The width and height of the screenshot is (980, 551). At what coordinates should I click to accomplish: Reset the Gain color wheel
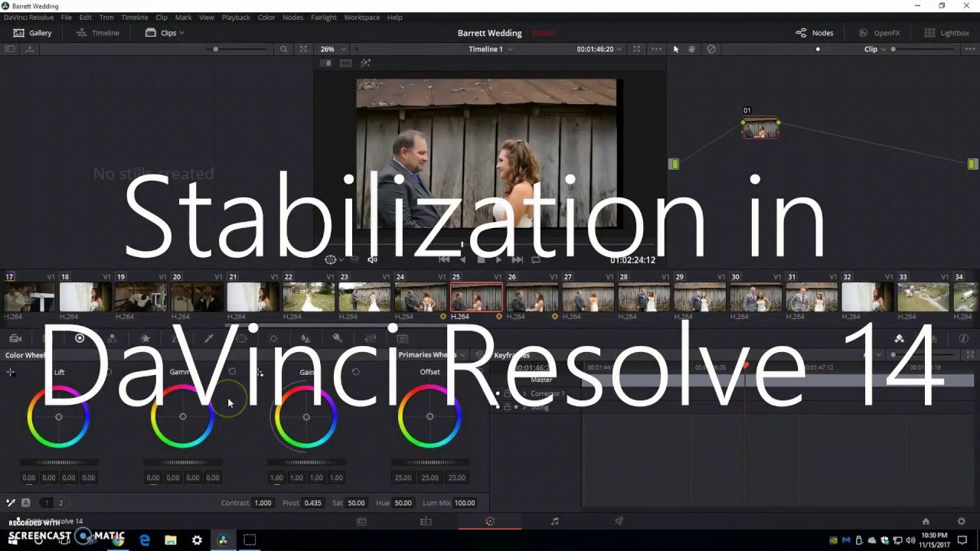355,372
